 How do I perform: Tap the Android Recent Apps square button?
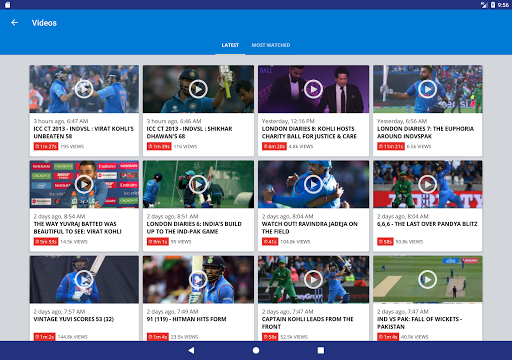click(x=321, y=350)
